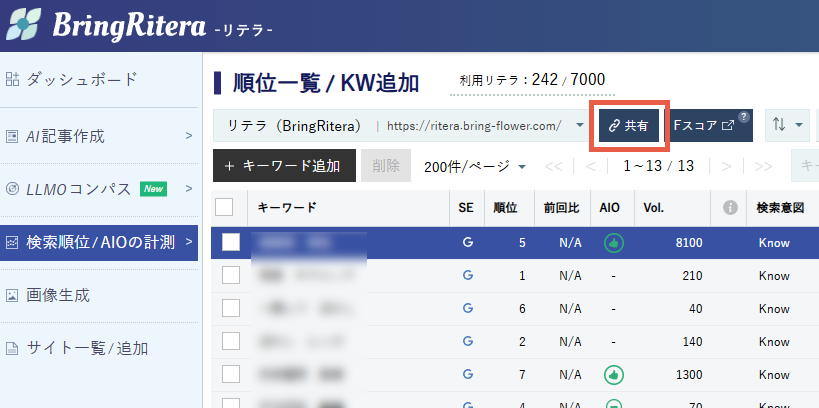Image resolution: width=819 pixels, height=408 pixels.
Task: Sort by the AIO column header
Action: point(610,208)
